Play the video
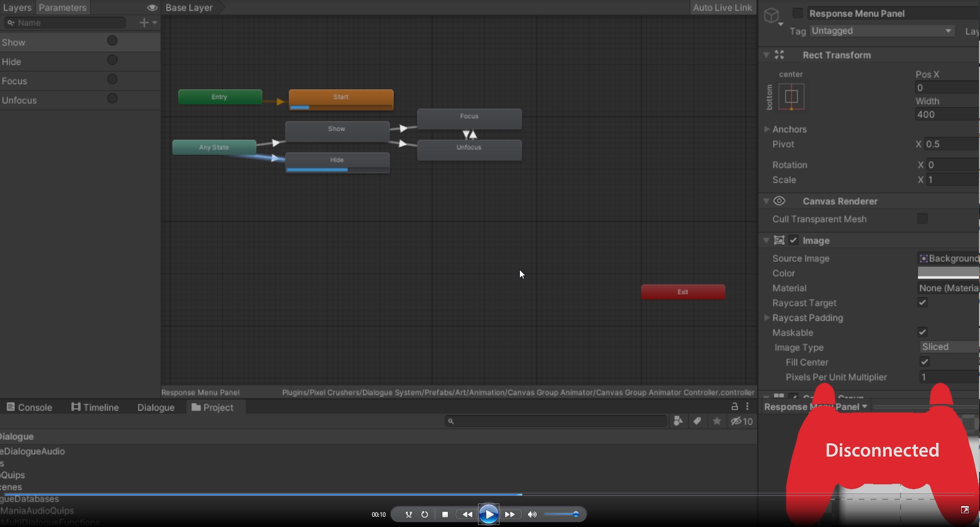The height and width of the screenshot is (527, 980). coord(489,514)
